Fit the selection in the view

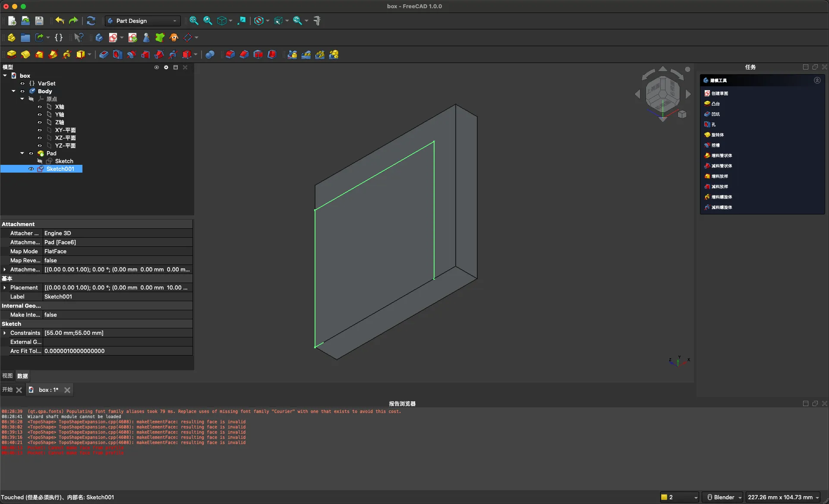click(208, 21)
